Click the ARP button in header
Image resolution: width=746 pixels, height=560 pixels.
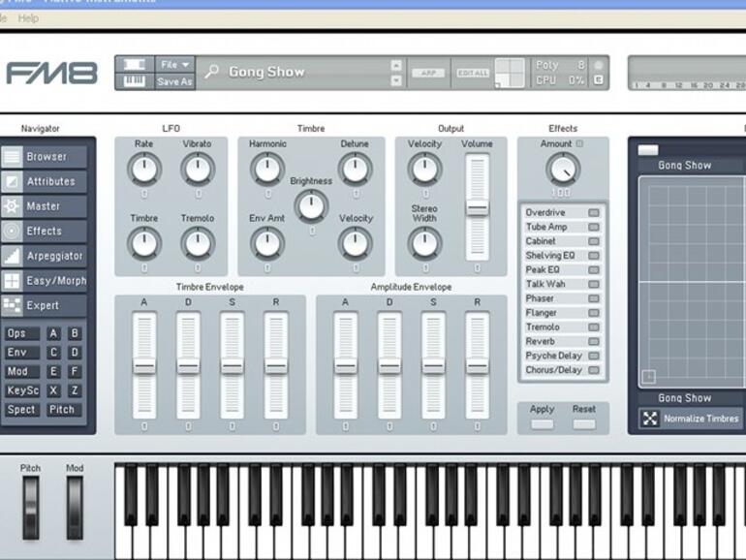(428, 73)
